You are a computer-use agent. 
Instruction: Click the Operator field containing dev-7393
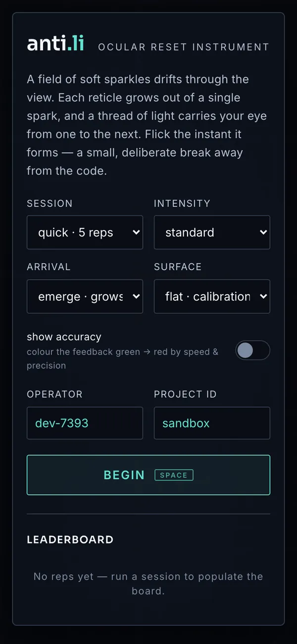pos(85,423)
